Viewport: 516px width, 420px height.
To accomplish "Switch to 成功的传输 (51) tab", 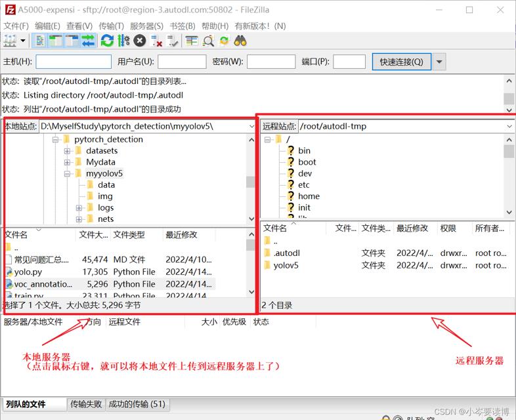I will coord(137,404).
